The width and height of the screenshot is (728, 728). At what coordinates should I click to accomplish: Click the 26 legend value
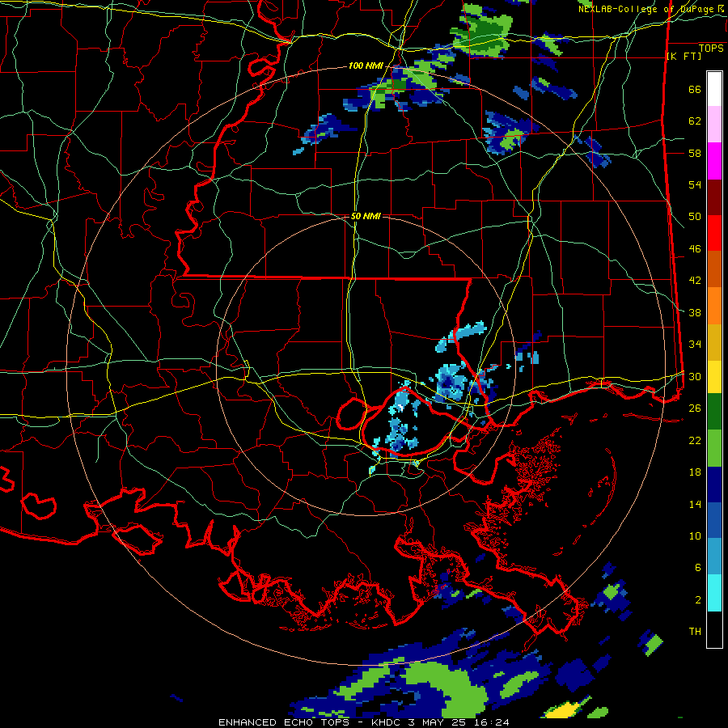point(695,408)
